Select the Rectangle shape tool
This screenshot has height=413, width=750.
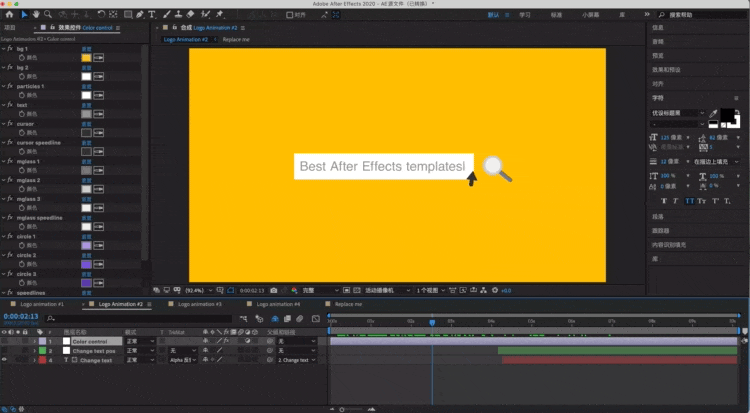coord(128,14)
